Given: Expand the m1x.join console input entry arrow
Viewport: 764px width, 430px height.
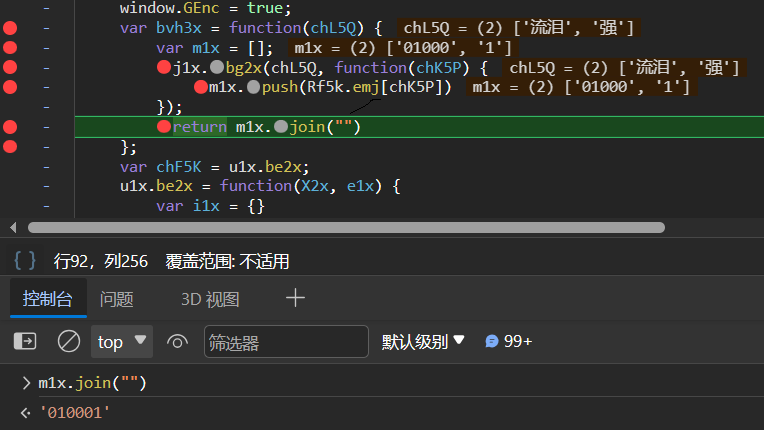Looking at the screenshot, I should click(x=26, y=383).
